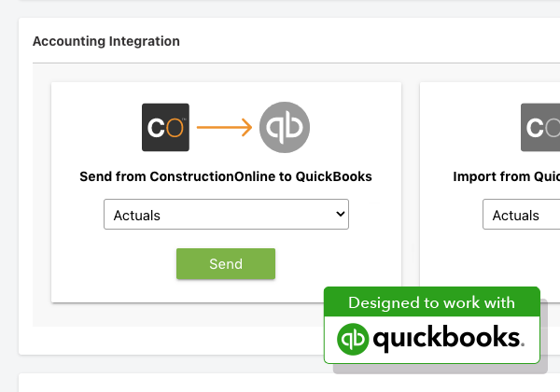Click the grey CO logo in Import card

(540, 128)
